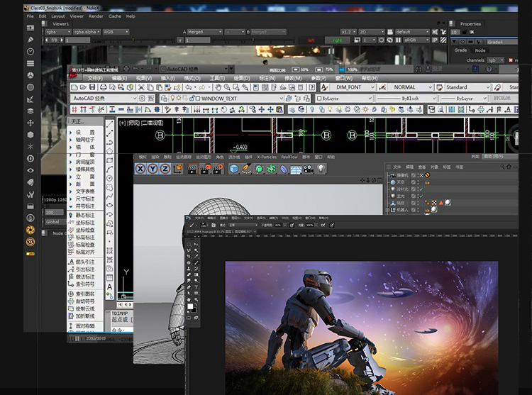Screen dimensions: 532x395
Task: Select 天空 sky object in Cinema 4D manager
Action: pyautogui.click(x=401, y=182)
